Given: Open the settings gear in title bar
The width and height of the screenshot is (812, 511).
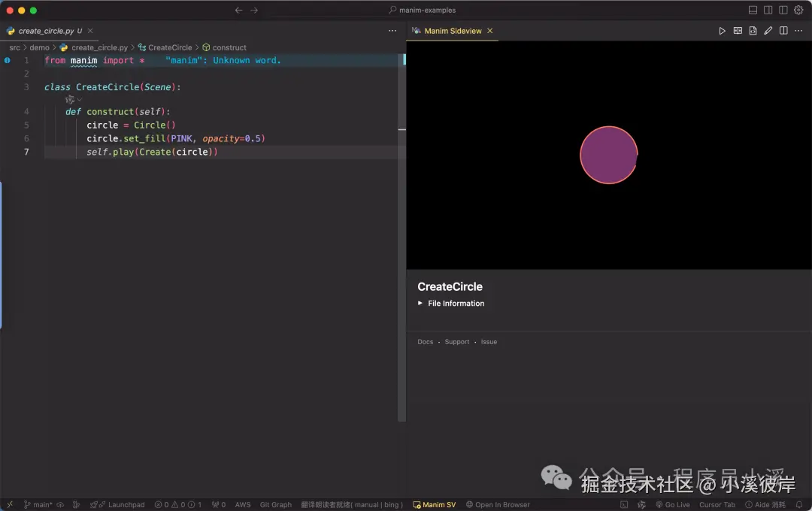Looking at the screenshot, I should 798,11.
